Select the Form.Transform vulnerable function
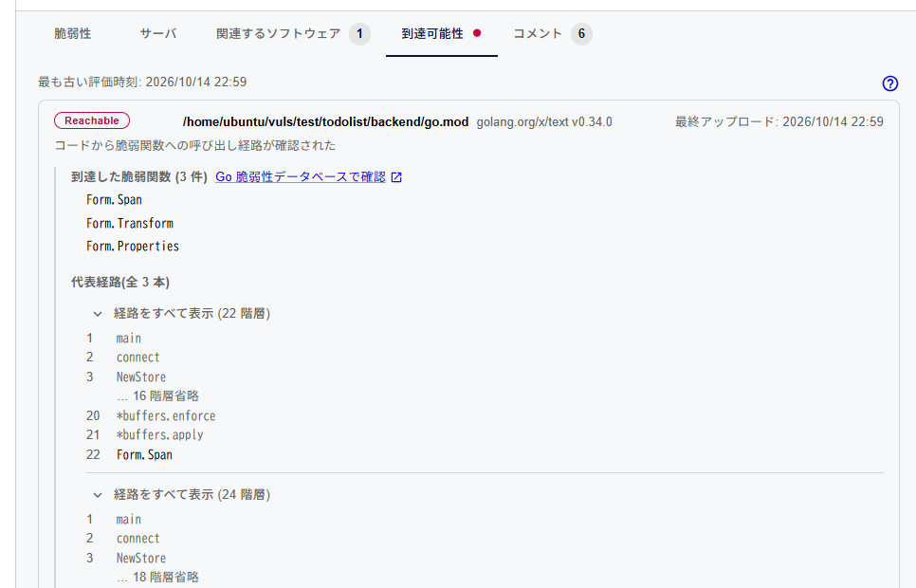The width and height of the screenshot is (916, 588). 130,223
